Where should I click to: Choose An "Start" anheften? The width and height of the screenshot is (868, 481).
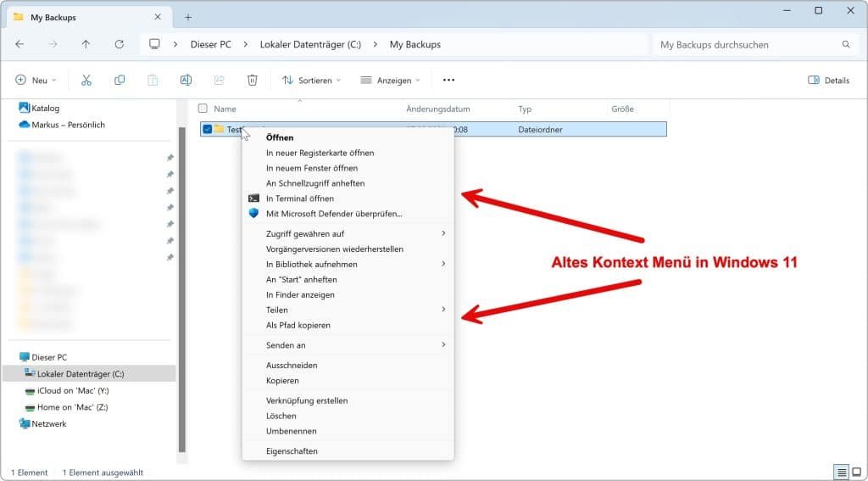[348, 280]
